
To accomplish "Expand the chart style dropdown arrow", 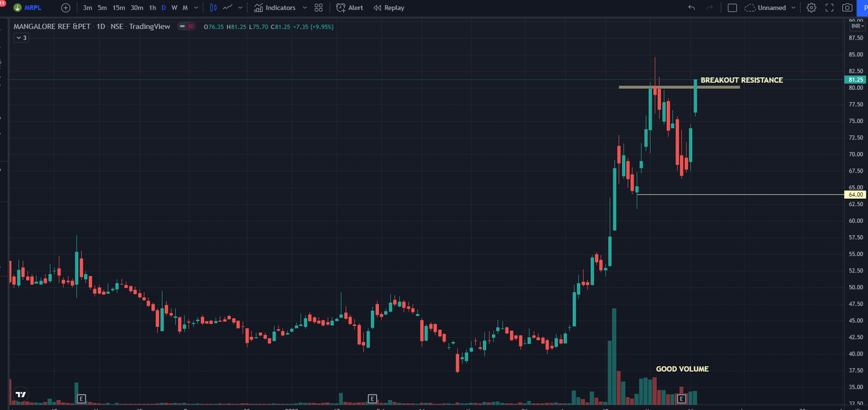I will [239, 7].
